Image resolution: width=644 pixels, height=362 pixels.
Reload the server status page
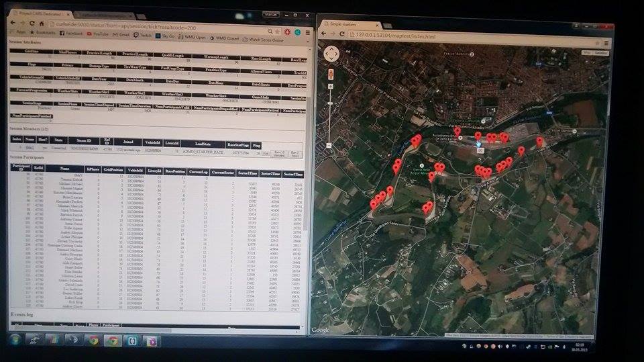(31, 23)
